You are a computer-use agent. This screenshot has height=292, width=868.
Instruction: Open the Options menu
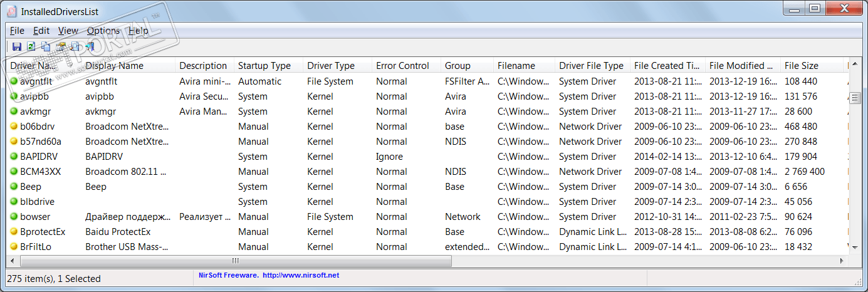pos(103,30)
